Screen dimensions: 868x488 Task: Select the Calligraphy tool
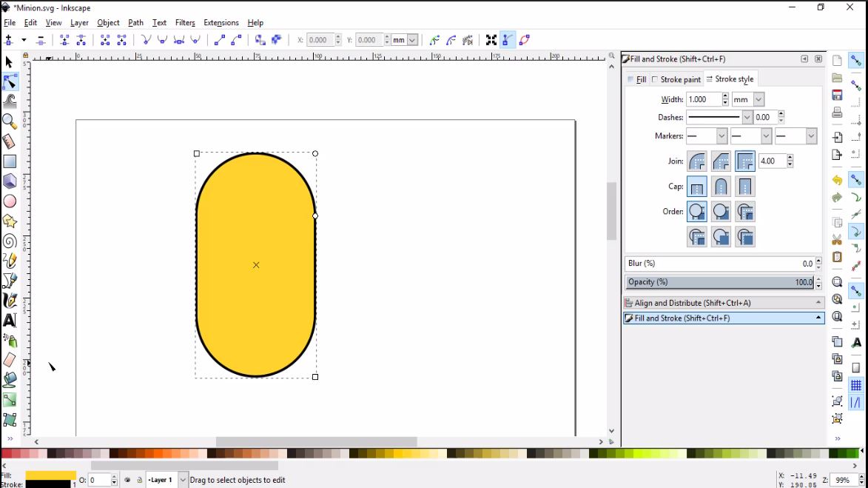coord(10,301)
